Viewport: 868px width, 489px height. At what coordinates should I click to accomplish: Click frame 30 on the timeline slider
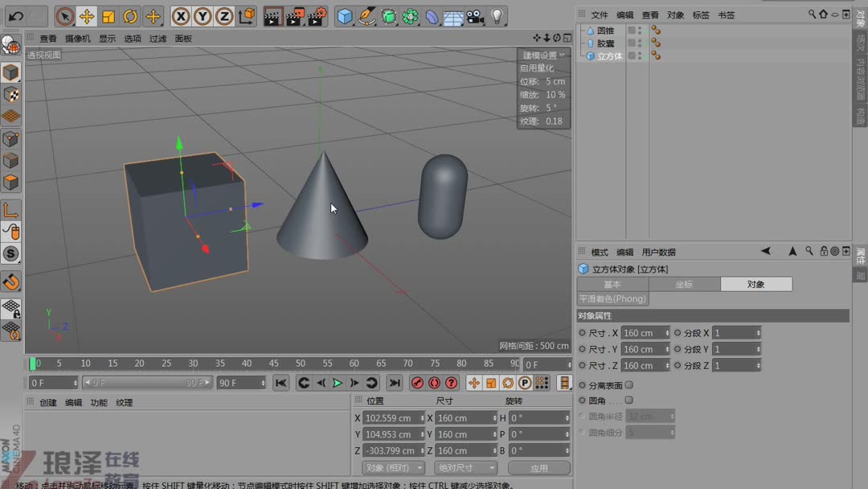(194, 364)
